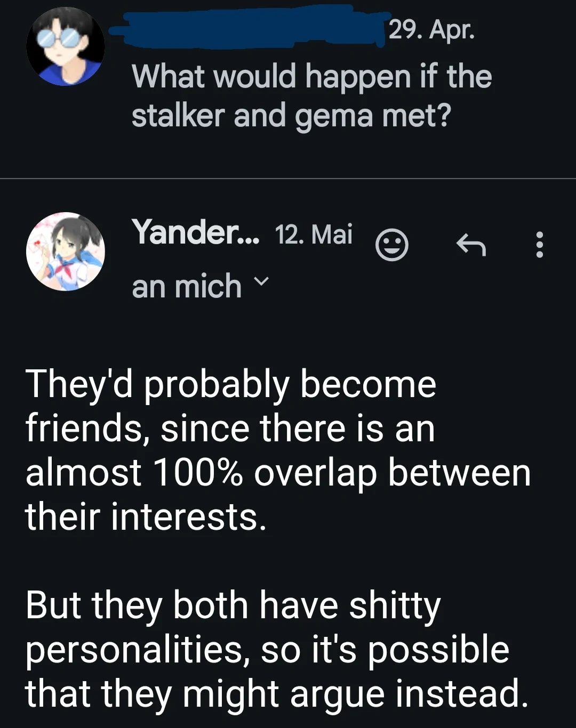Open sender name 'Yander...'
Viewport: 576px width, 728px height.
[x=196, y=232]
